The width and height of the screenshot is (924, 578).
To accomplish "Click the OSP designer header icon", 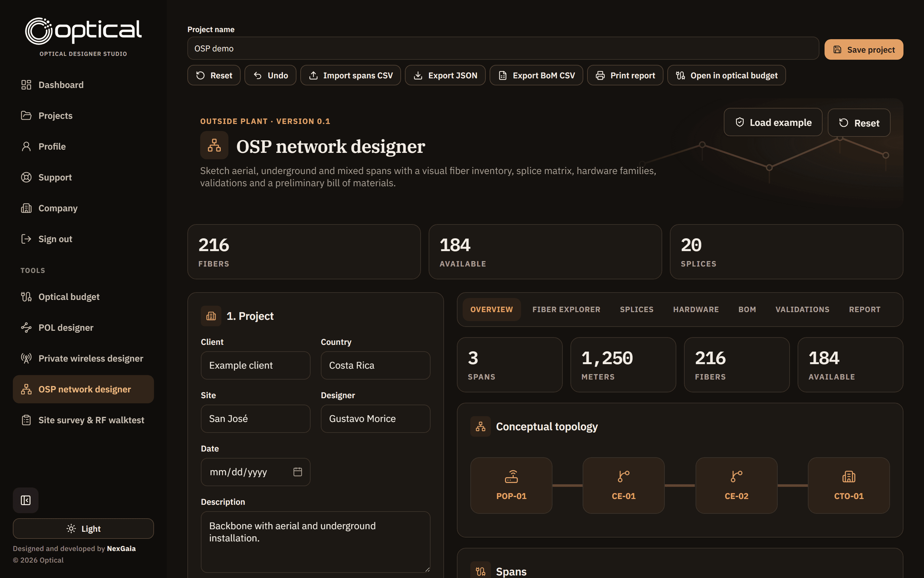I will [x=214, y=145].
